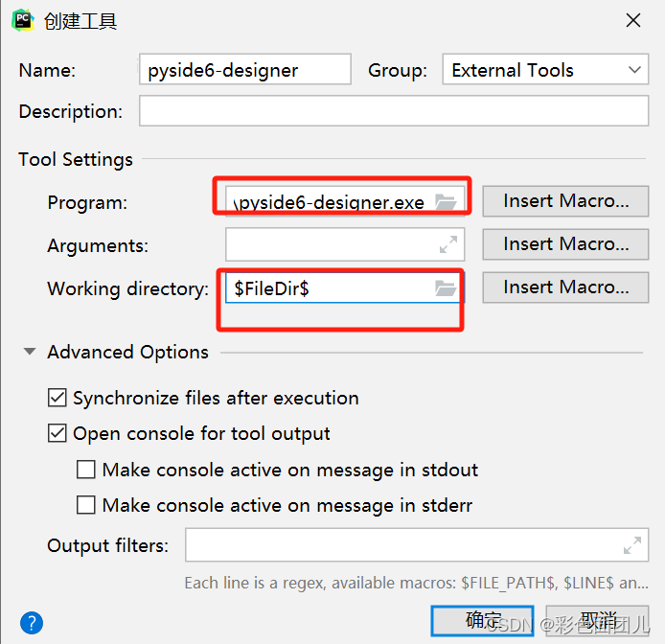Image resolution: width=665 pixels, height=644 pixels.
Task: Browse Working directory with folder icon
Action: tap(446, 288)
